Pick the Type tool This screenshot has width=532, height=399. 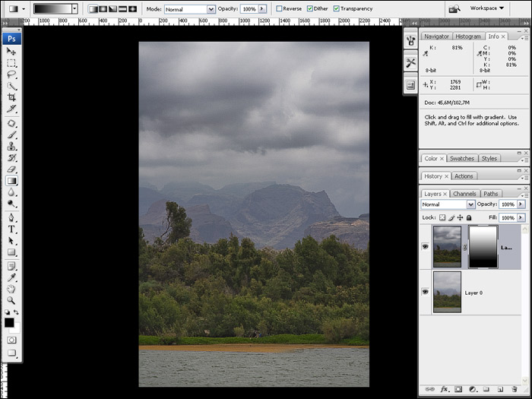pyautogui.click(x=11, y=229)
